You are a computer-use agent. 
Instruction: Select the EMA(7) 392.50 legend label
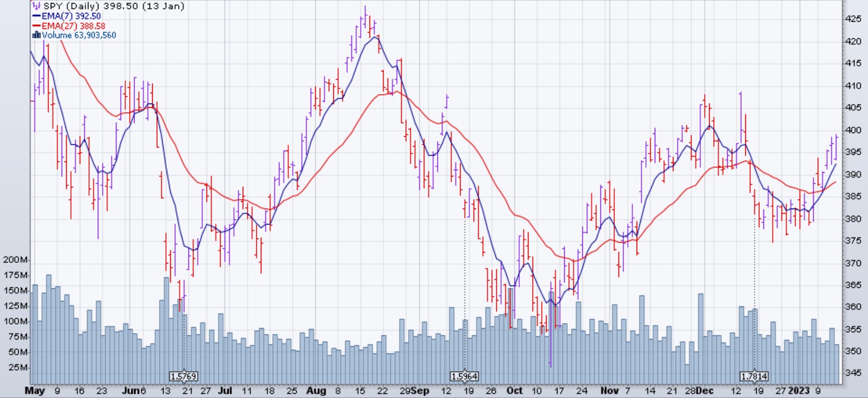point(71,16)
